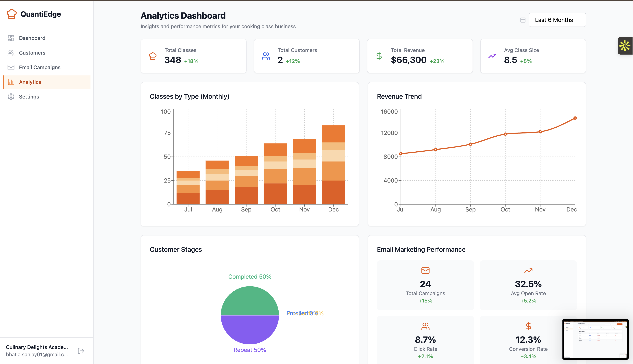Click the Total Customers people icon
Viewport: 633px width, 364px height.
point(266,56)
